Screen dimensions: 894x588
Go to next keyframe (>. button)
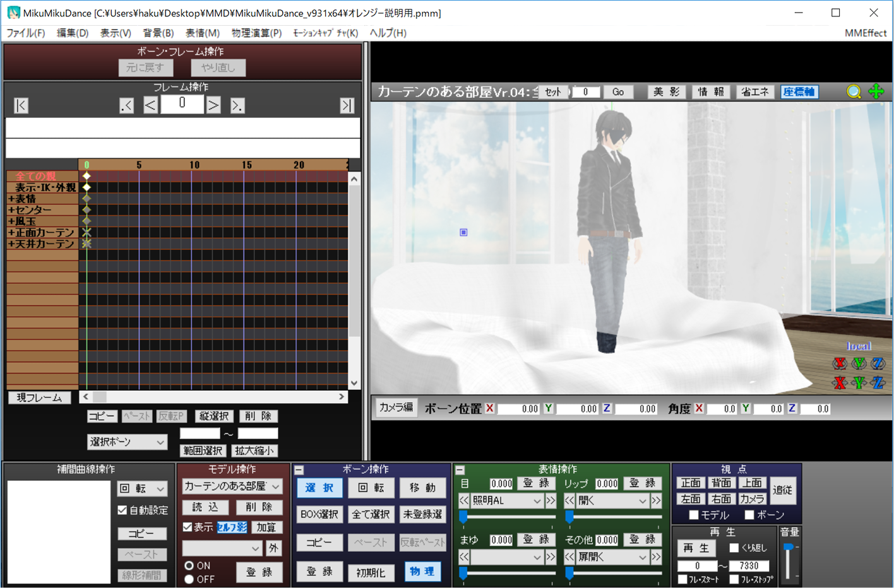pos(237,105)
